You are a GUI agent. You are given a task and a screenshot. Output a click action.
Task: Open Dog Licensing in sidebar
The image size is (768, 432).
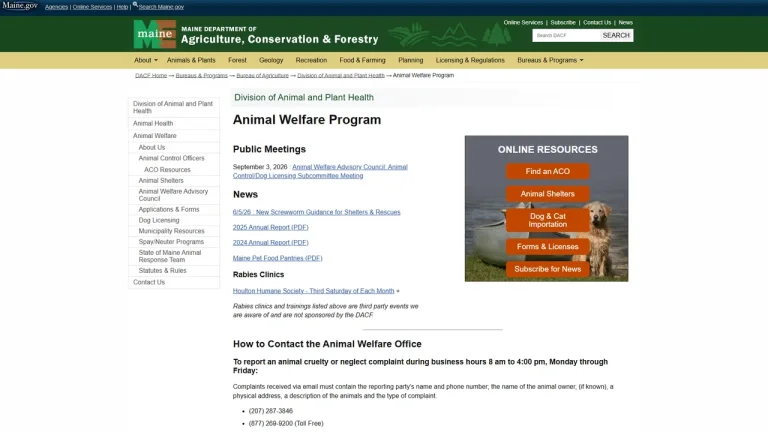176,220
